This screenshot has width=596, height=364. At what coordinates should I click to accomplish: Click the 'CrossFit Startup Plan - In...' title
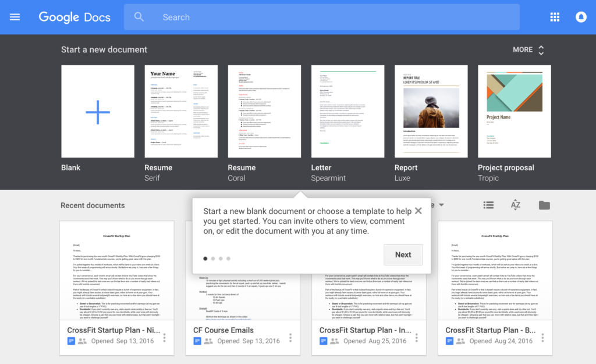(366, 330)
